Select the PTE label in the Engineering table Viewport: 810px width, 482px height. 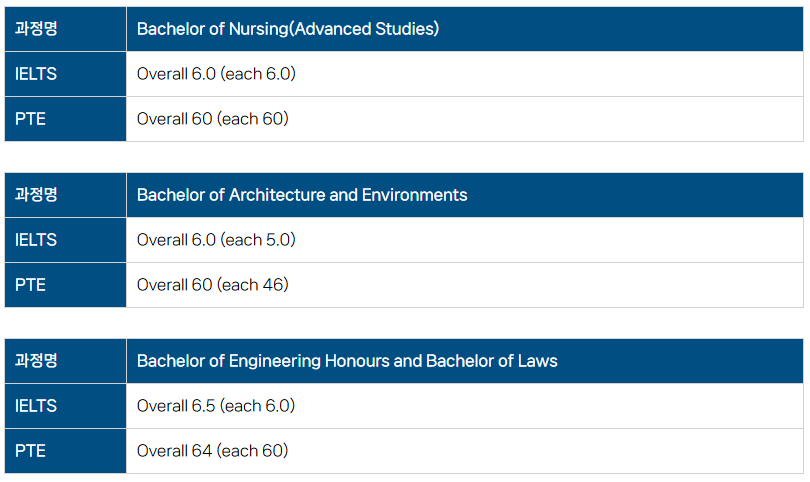(31, 451)
